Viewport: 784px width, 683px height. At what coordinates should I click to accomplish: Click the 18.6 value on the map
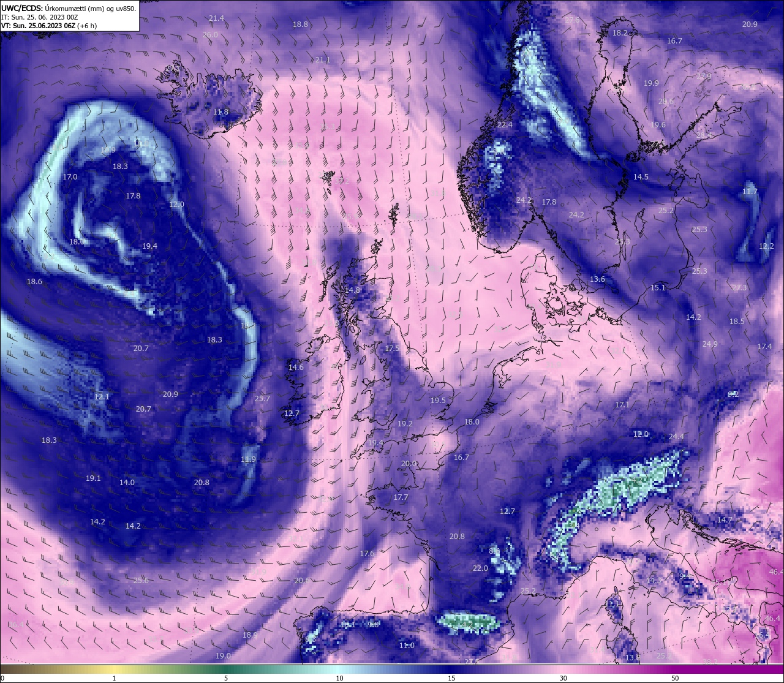(x=34, y=281)
